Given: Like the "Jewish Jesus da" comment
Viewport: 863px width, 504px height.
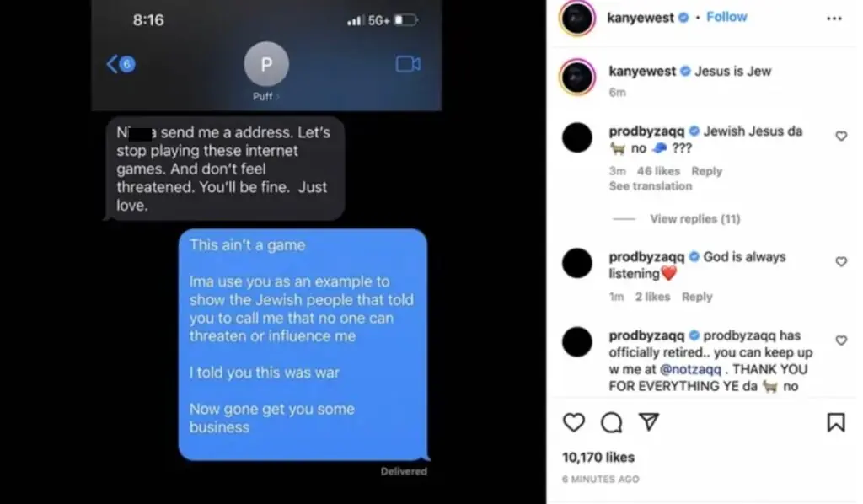Looking at the screenshot, I should pos(841,136).
